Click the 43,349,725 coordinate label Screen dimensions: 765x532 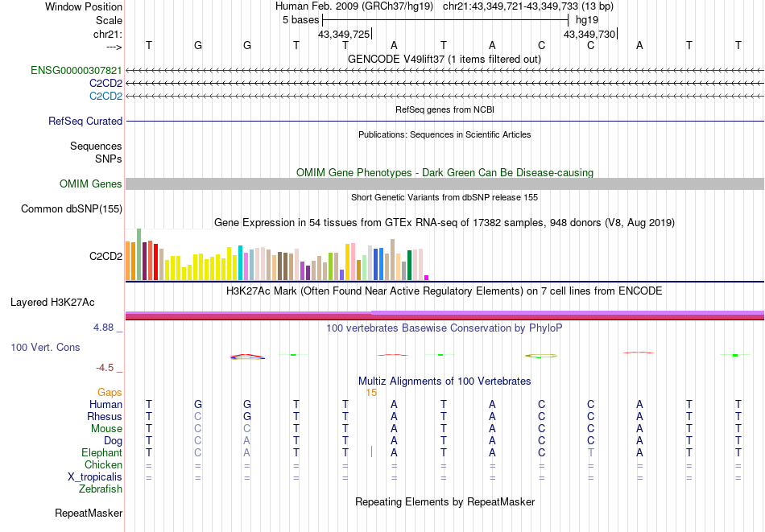point(344,35)
